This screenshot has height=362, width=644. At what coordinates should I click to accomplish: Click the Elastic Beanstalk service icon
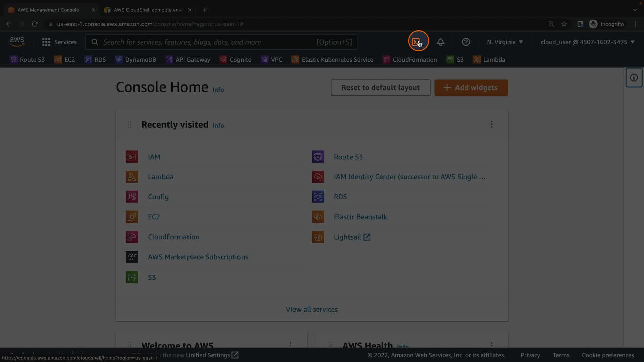(318, 217)
